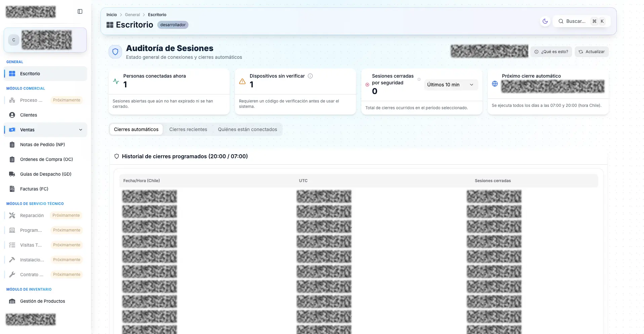
Task: Navigate to Inicio via the breadcrumb
Action: coord(111,14)
